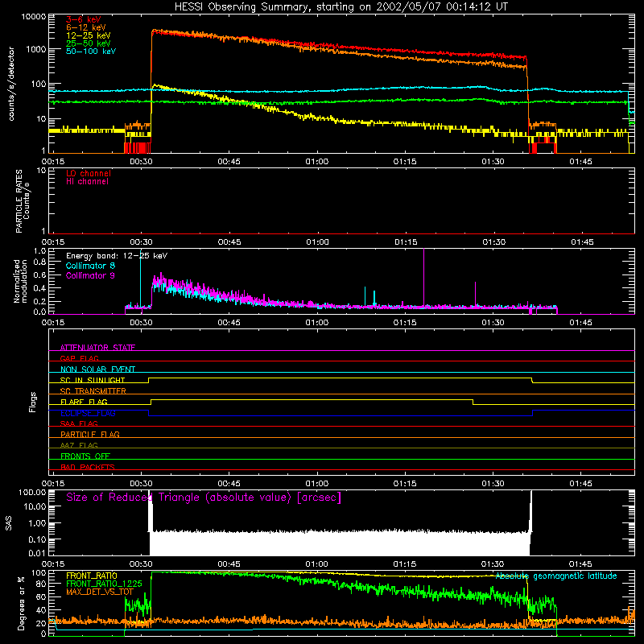Select the 6-12 keV legend label
This screenshot has width=644, height=644.
tap(86, 27)
